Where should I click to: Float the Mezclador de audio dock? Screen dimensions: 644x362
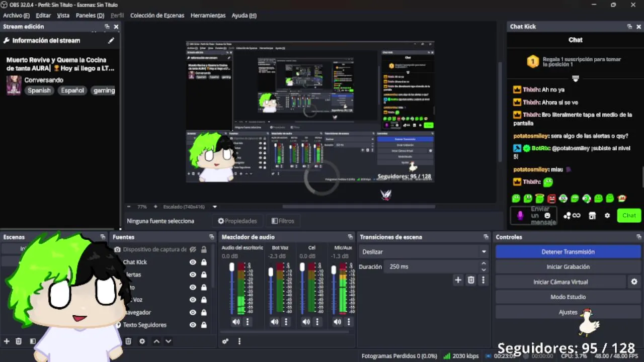(x=350, y=237)
